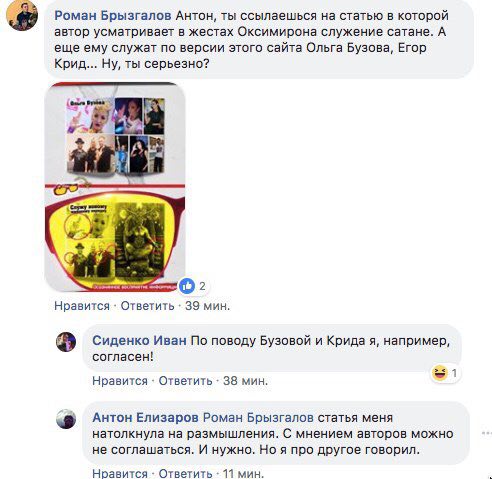492x479 pixels.
Task: Click the 39 мин. timestamp
Action: pos(208,306)
